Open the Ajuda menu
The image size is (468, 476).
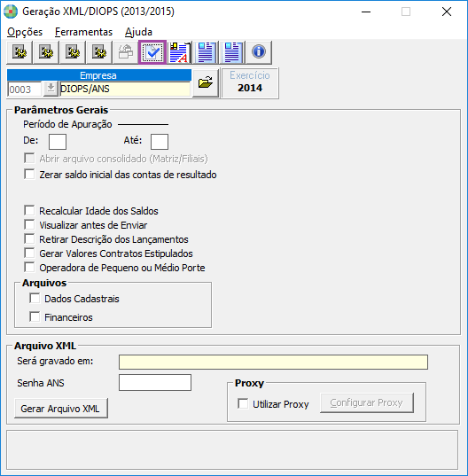[138, 32]
